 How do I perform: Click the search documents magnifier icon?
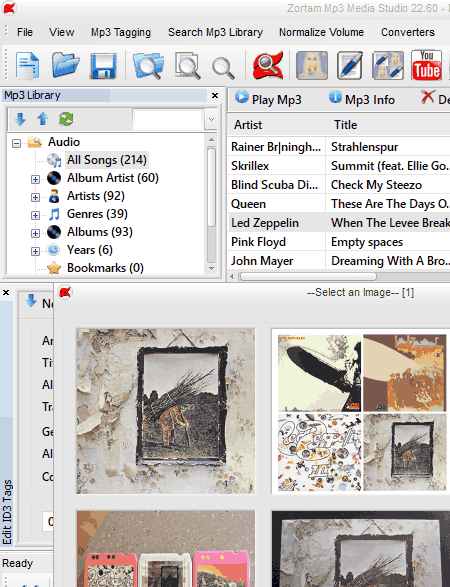(188, 66)
